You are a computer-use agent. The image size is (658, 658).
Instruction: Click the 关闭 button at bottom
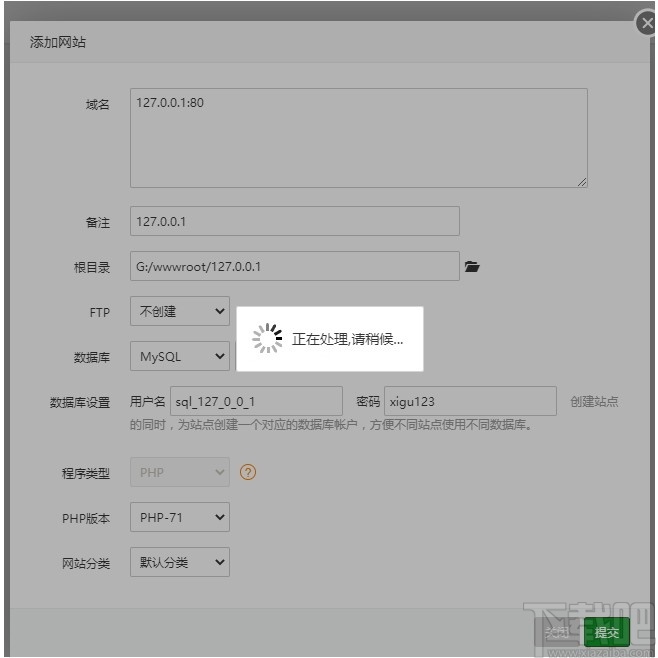[x=558, y=632]
